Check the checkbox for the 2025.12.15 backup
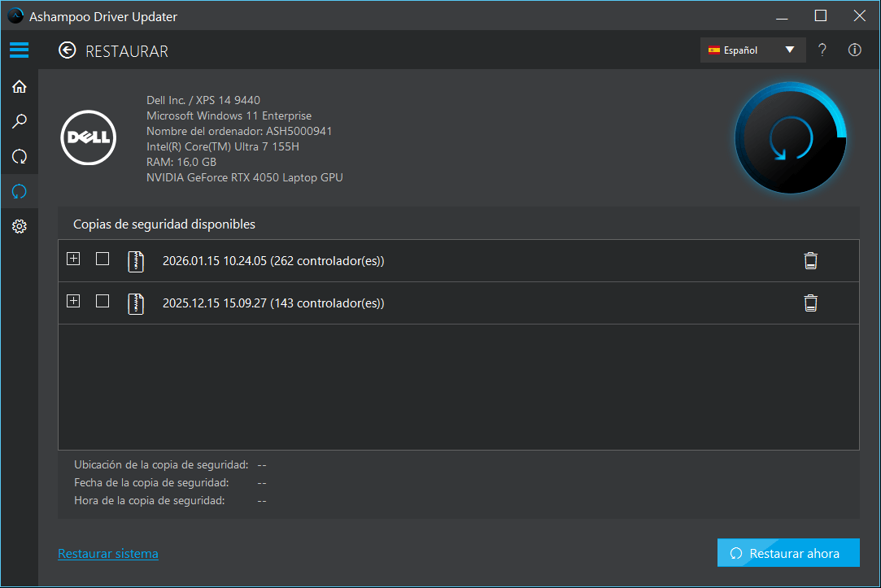This screenshot has width=881, height=588. [x=102, y=300]
